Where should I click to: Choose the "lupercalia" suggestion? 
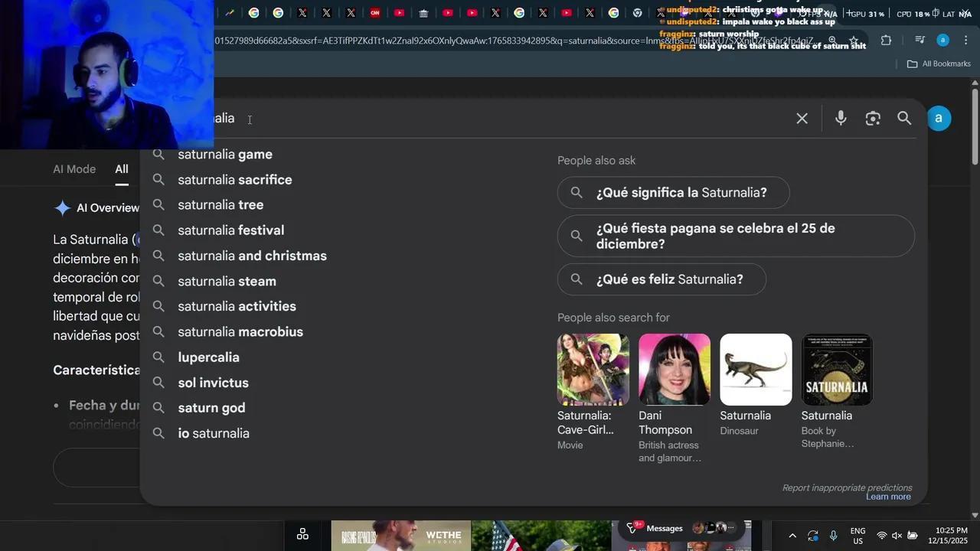[209, 357]
